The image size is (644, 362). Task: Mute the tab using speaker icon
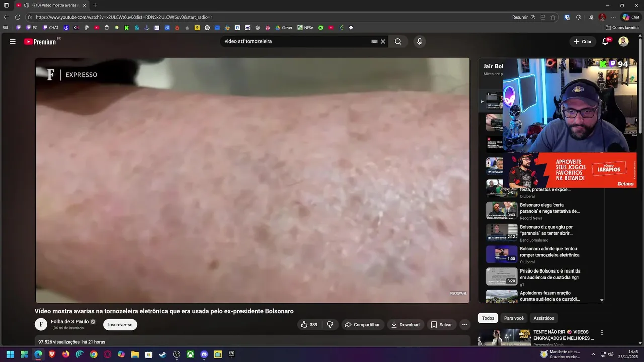point(26,5)
